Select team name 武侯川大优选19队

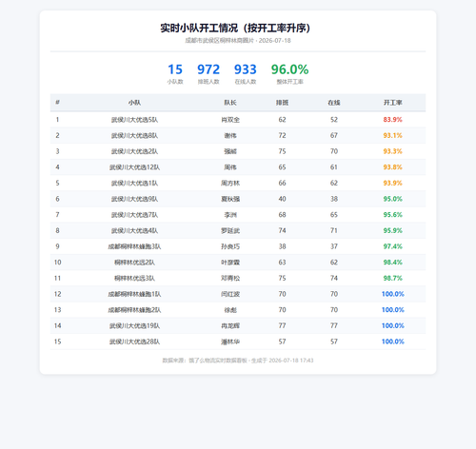(x=134, y=325)
